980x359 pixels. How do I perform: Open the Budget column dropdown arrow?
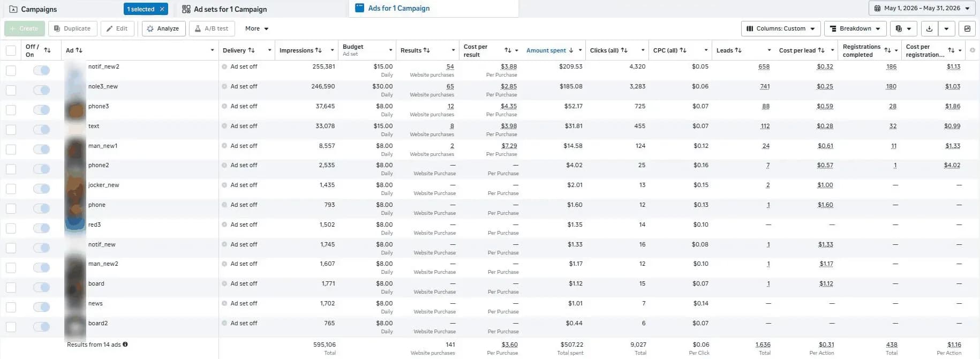tap(390, 50)
